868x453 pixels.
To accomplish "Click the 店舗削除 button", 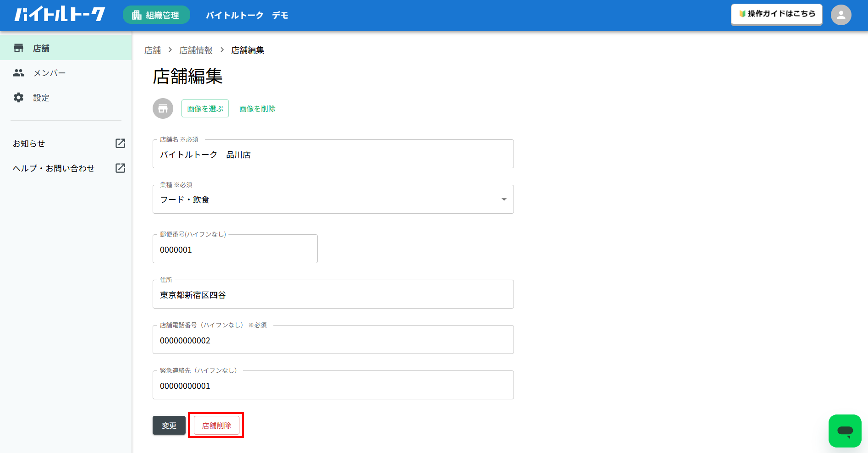I will click(216, 425).
